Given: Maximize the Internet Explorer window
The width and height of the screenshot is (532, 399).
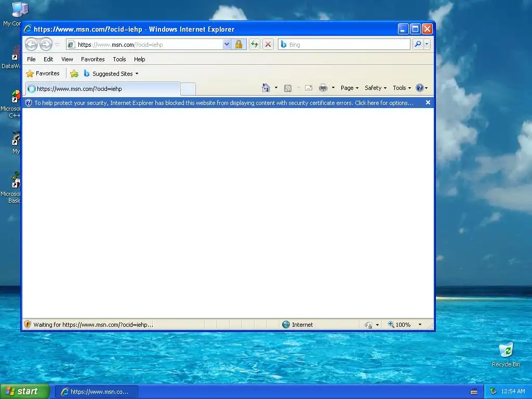Looking at the screenshot, I should tap(415, 29).
